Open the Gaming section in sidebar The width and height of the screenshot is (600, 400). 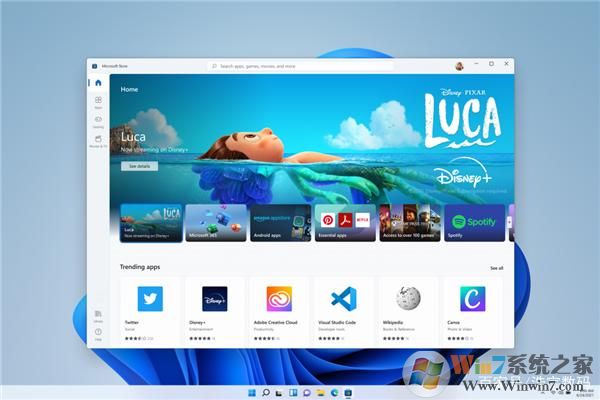point(98,122)
